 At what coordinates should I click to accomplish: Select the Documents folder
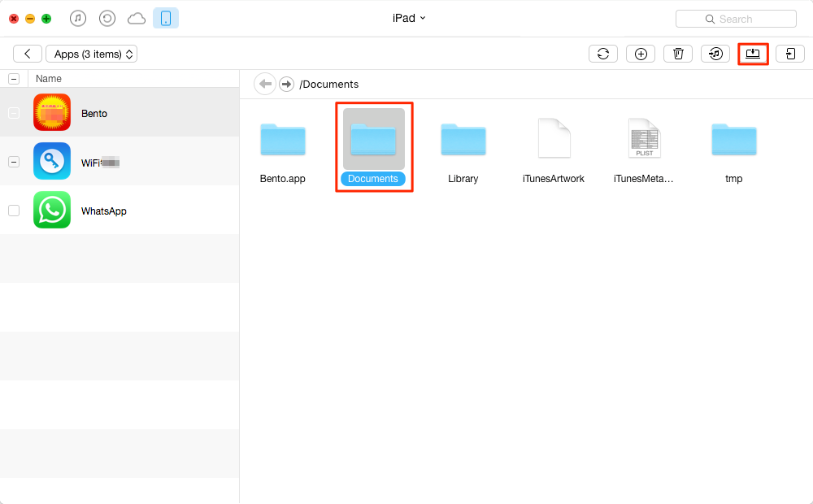pos(373,139)
